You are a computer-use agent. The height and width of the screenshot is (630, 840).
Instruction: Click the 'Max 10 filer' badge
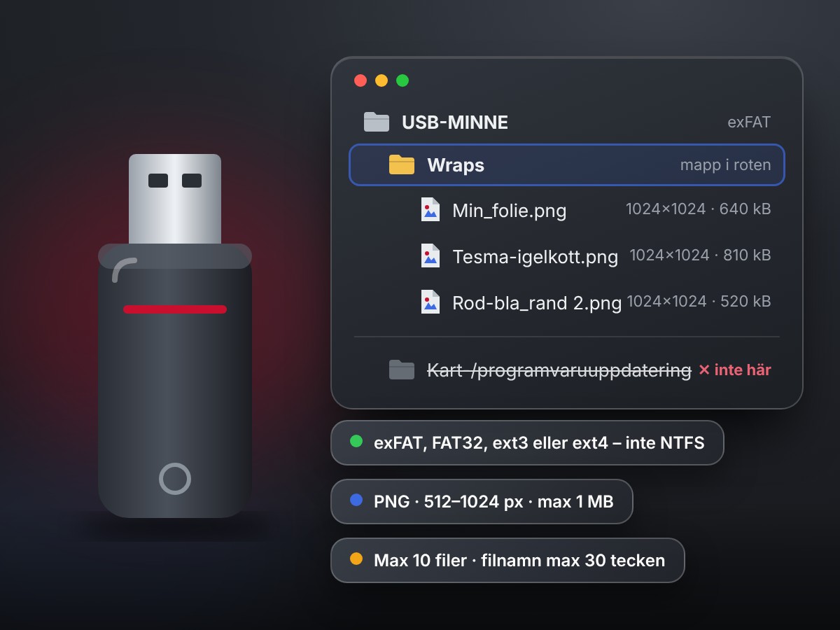tap(507, 560)
